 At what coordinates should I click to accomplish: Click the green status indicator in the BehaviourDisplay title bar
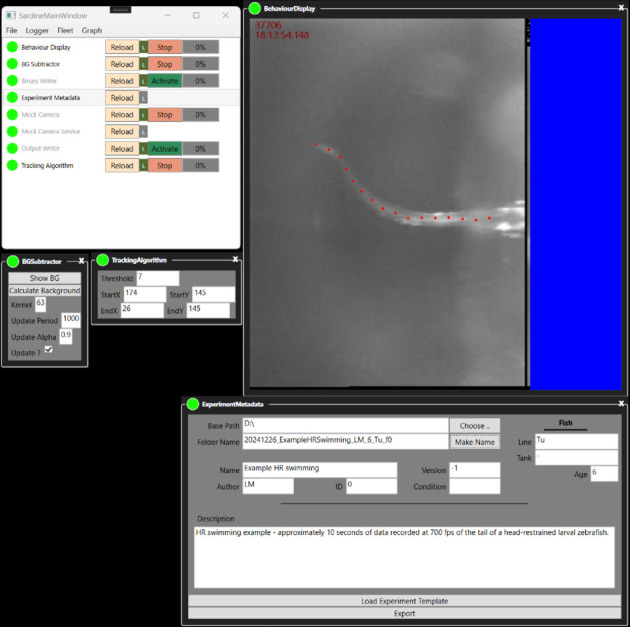255,8
